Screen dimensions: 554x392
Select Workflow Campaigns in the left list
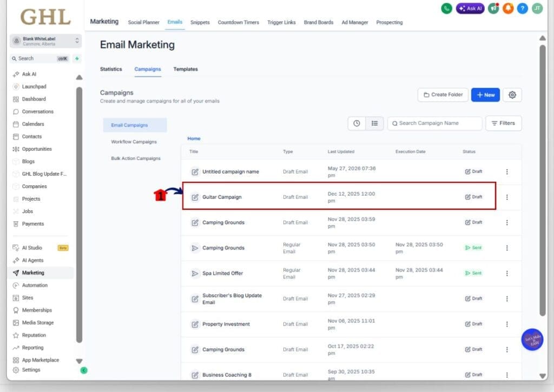click(x=134, y=142)
